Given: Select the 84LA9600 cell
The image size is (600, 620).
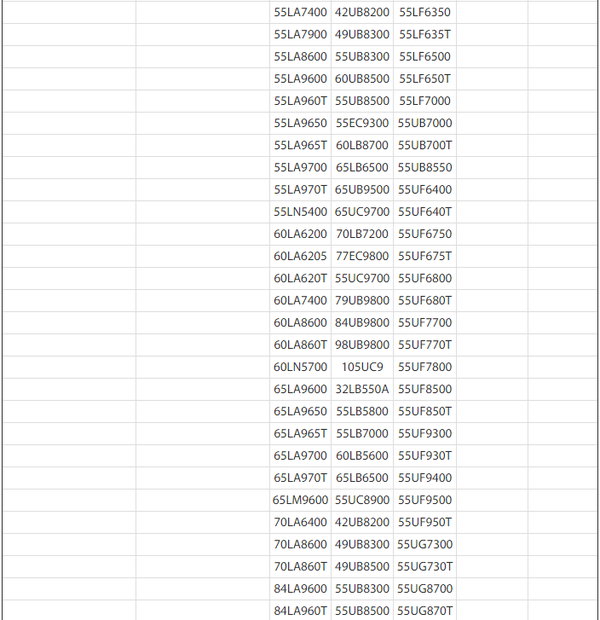Looking at the screenshot, I should tap(301, 588).
